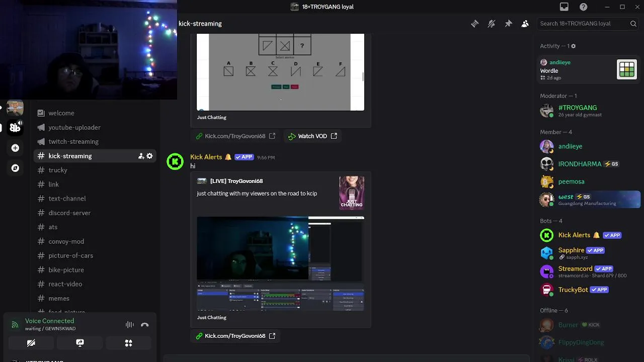This screenshot has height=362, width=644.
Task: Click the 9:56 PM message timestamp
Action: [x=266, y=157]
